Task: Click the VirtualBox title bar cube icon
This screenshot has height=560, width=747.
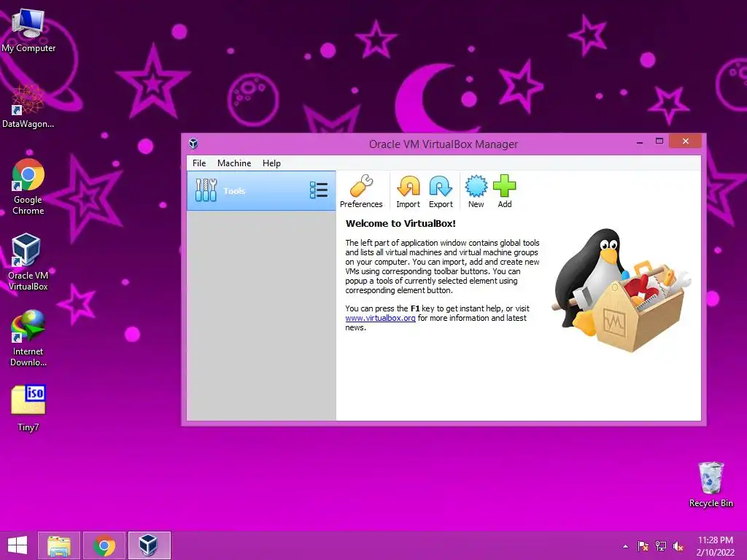Action: (193, 144)
